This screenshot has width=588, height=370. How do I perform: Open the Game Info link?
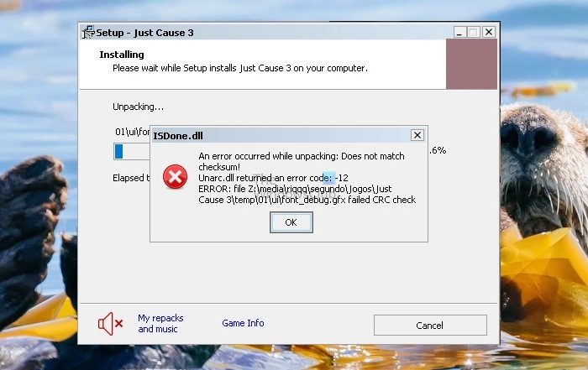pyautogui.click(x=243, y=323)
